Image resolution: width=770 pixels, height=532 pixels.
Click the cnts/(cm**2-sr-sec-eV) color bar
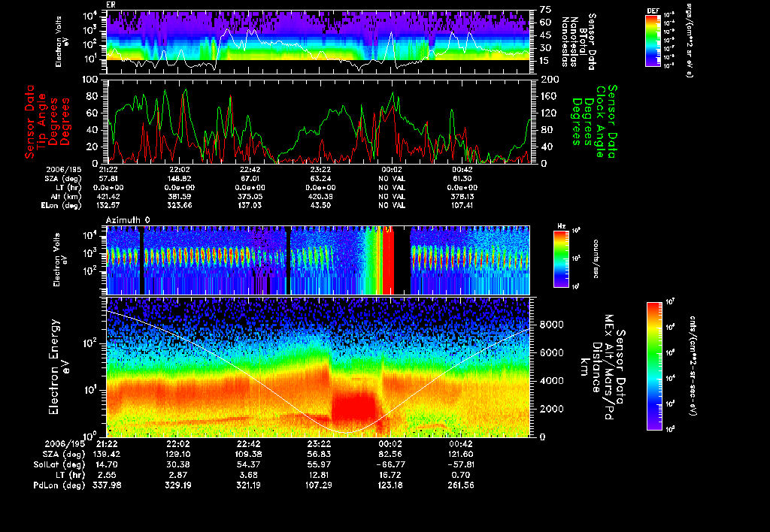[x=654, y=366]
